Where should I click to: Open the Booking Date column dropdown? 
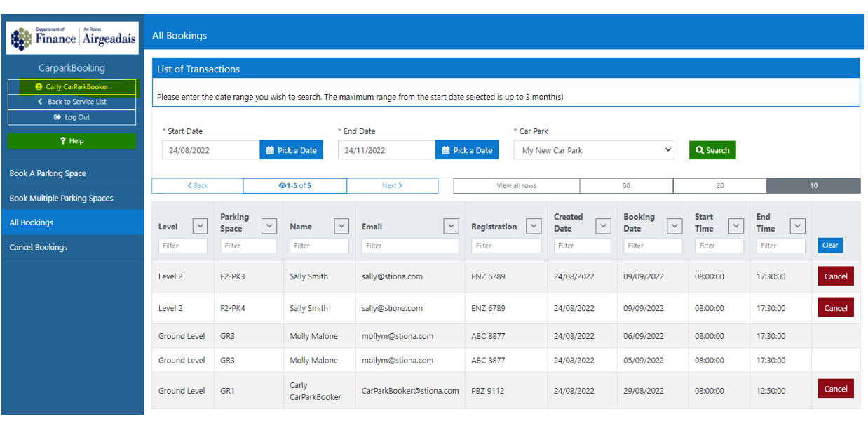tap(674, 226)
